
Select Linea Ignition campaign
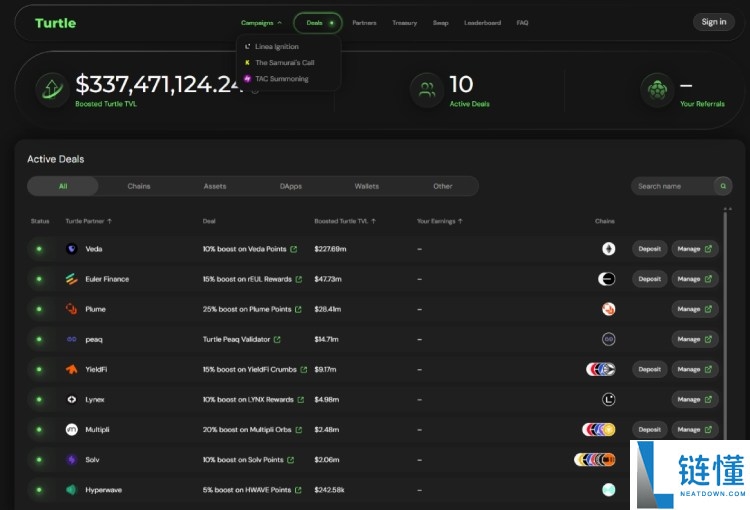click(x=272, y=46)
